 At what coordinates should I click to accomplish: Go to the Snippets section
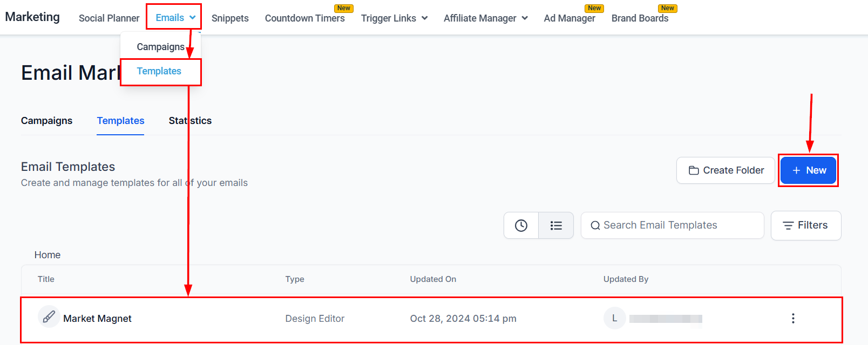[x=230, y=18]
